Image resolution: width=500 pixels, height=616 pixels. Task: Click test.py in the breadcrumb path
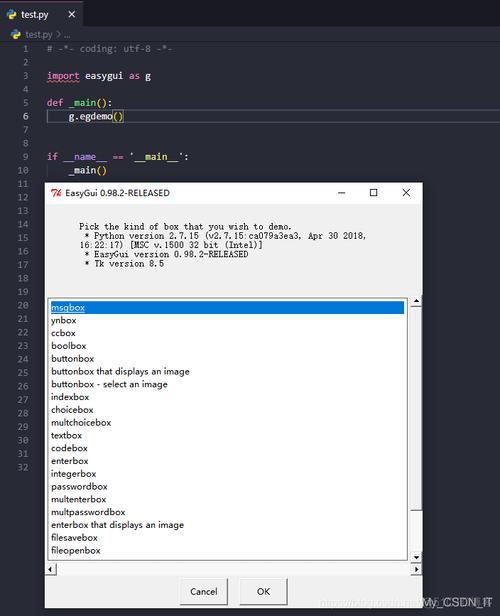38,35
